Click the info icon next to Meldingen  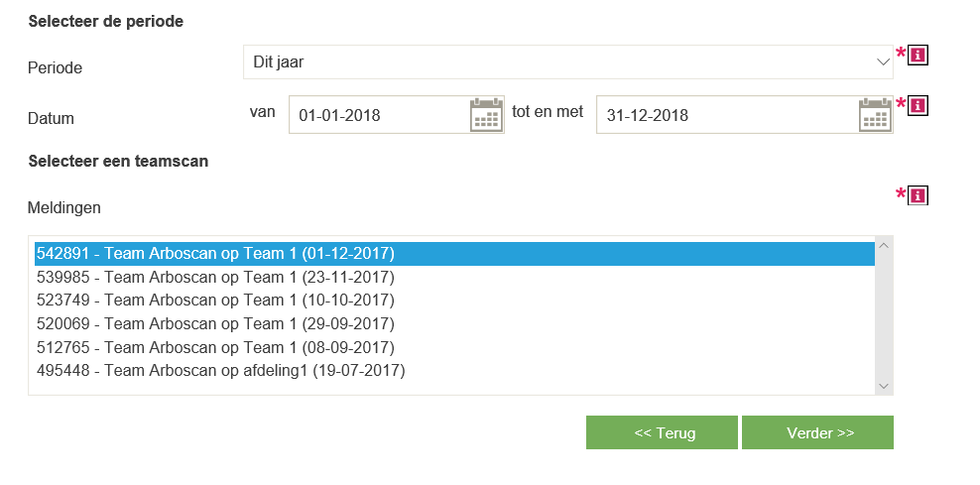pos(918,195)
